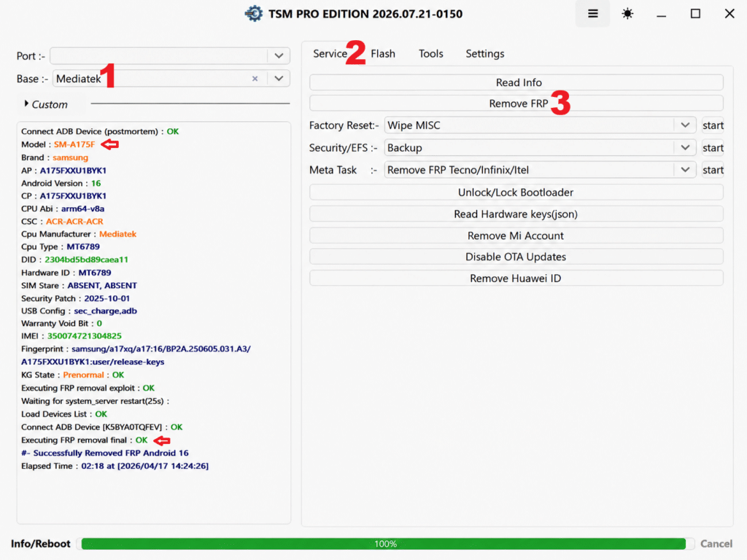Click IMEI value 350074721304825
Image resolution: width=747 pixels, height=560 pixels.
click(x=85, y=335)
